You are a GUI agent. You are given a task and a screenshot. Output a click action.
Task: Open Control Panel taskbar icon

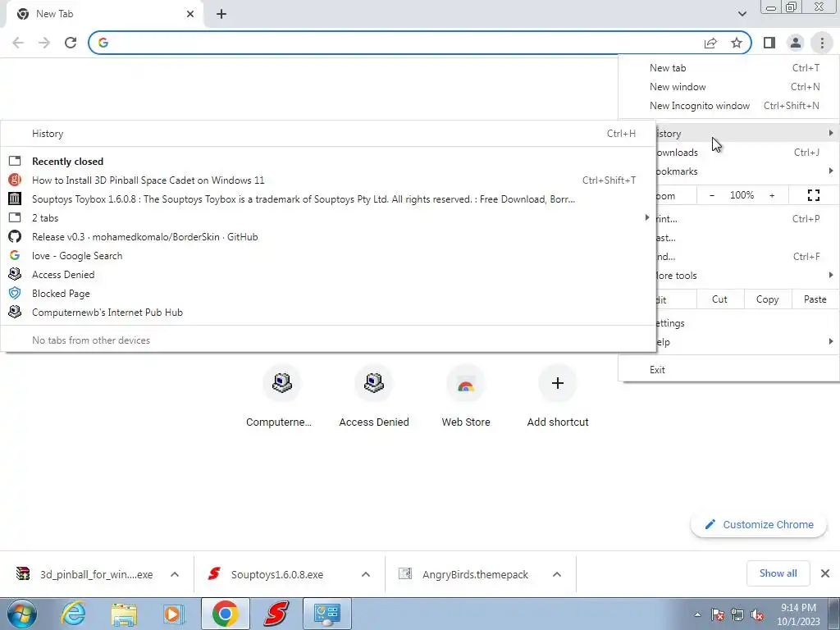pyautogui.click(x=327, y=614)
